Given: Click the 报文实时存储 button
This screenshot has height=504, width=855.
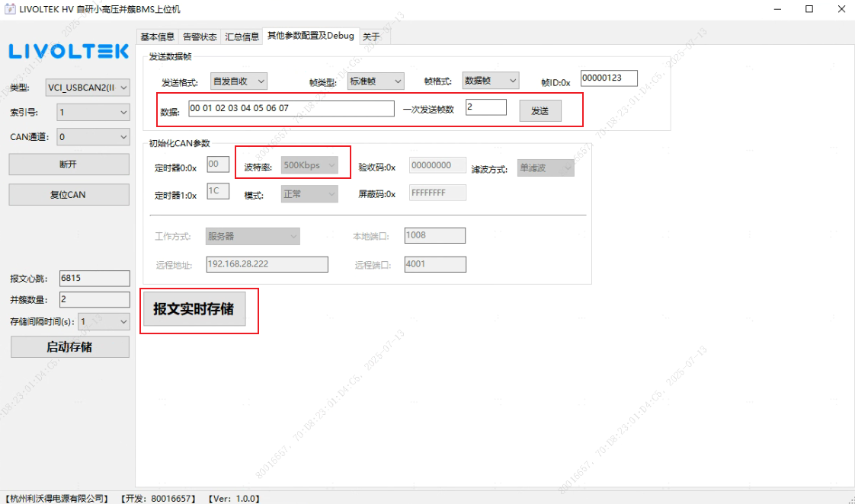Looking at the screenshot, I should pos(194,309).
